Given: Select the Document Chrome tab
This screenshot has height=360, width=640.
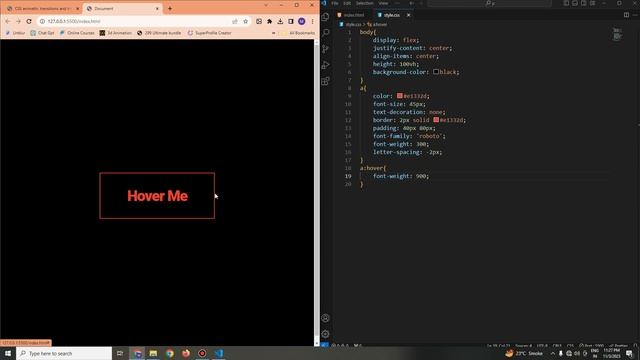Looking at the screenshot, I should click(x=122, y=9).
